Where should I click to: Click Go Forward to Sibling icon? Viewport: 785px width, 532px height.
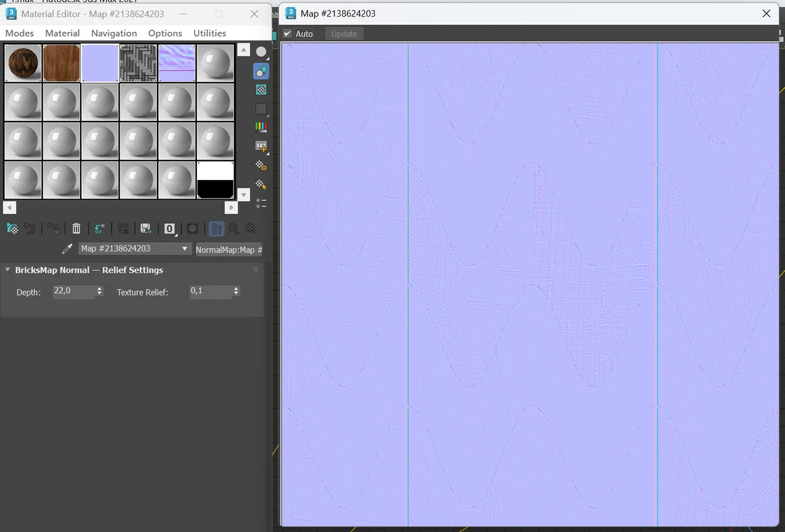[251, 228]
